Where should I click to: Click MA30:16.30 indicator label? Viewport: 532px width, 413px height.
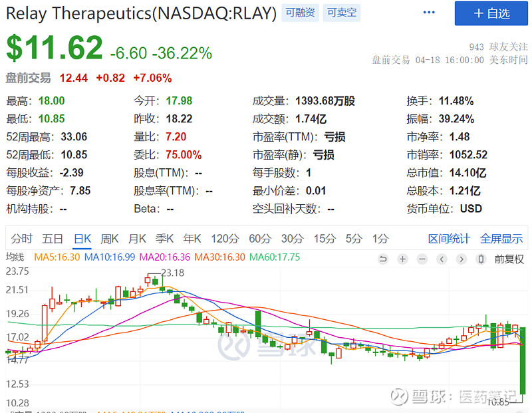pos(219,257)
